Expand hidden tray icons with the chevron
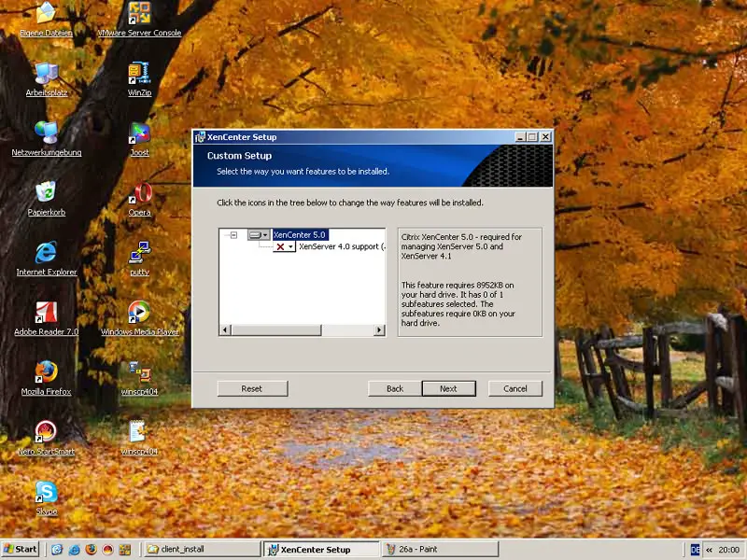 tap(709, 550)
